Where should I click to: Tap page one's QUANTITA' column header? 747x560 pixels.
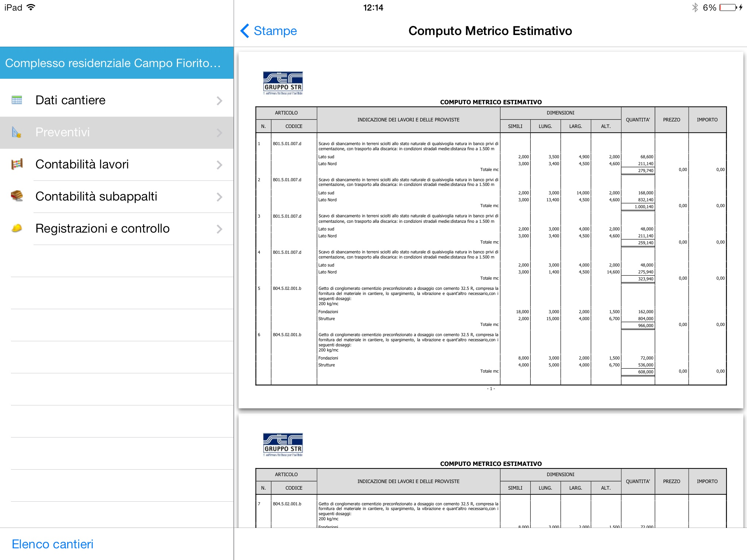click(x=638, y=120)
